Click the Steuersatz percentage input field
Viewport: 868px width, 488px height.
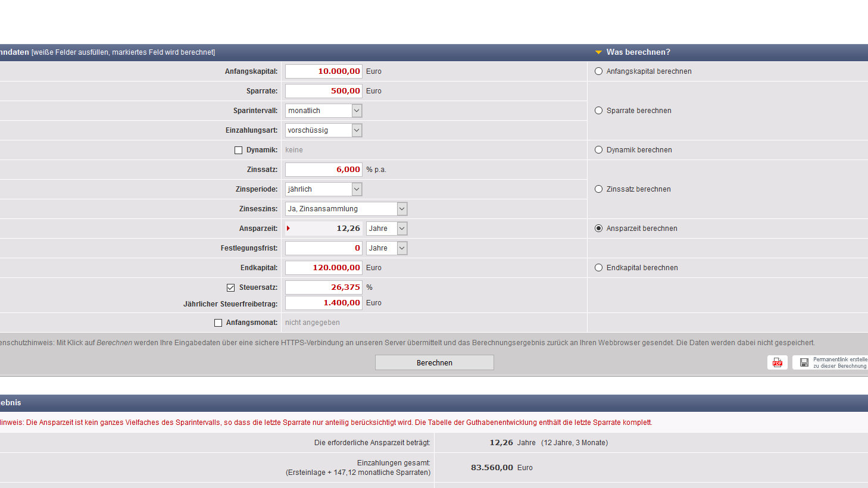tap(324, 287)
